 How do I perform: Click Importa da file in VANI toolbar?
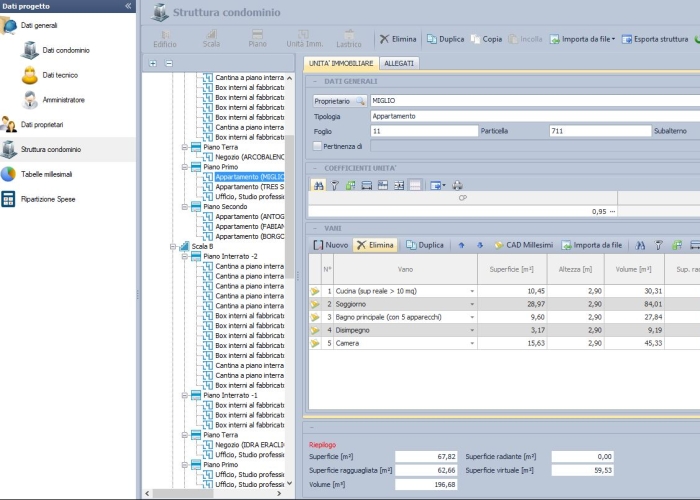pos(592,245)
